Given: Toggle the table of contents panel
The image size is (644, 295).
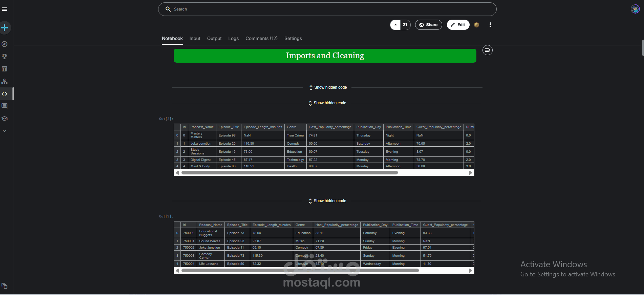Looking at the screenshot, I should tap(487, 50).
